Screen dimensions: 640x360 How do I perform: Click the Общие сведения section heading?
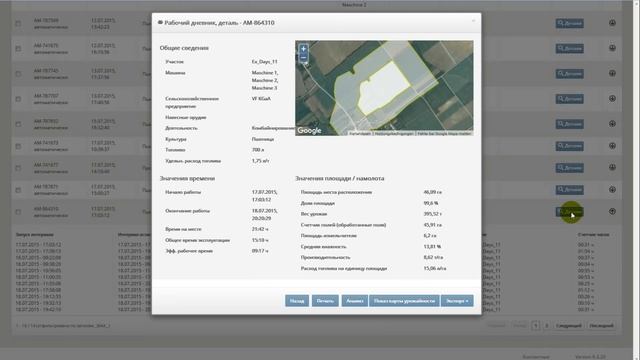184,48
